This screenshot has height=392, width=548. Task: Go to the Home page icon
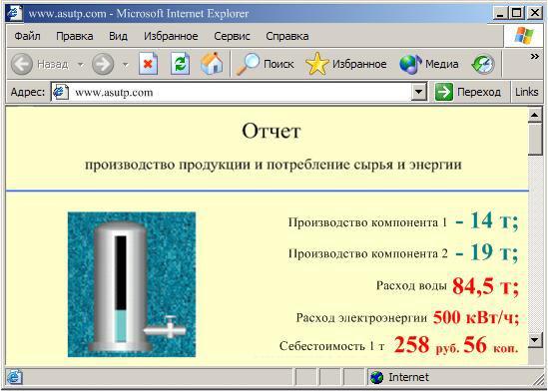coord(212,64)
